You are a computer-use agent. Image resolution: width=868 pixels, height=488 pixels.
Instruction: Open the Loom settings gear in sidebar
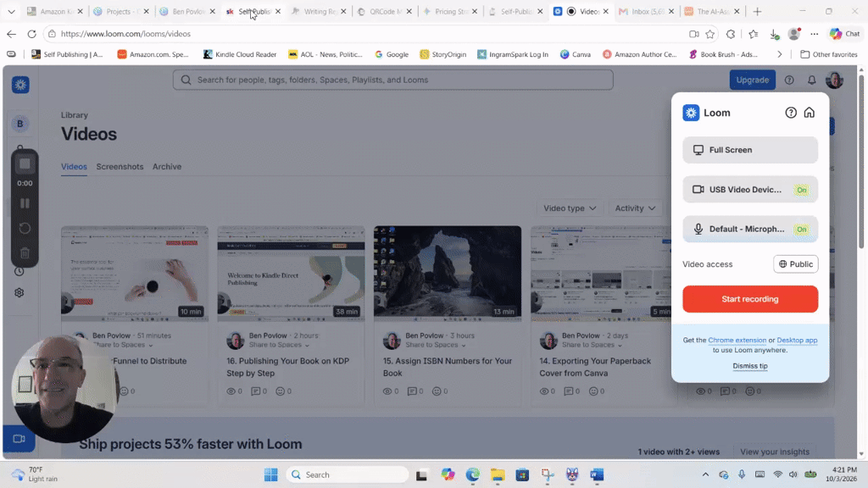[19, 292]
